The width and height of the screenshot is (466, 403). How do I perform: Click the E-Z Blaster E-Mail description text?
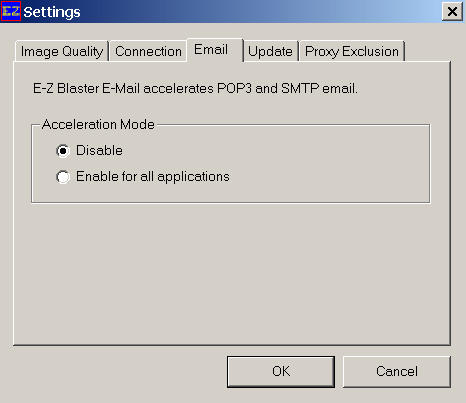coord(195,89)
